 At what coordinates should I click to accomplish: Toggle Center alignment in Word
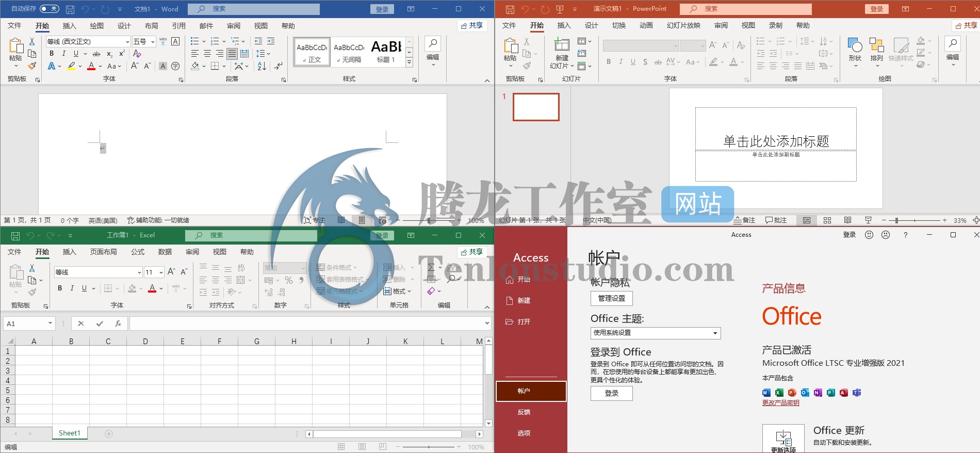(x=207, y=54)
